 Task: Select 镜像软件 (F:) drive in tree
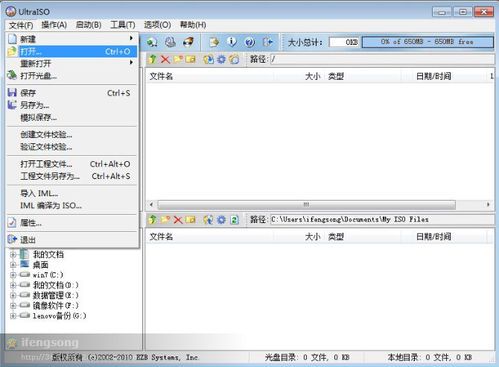coord(56,305)
